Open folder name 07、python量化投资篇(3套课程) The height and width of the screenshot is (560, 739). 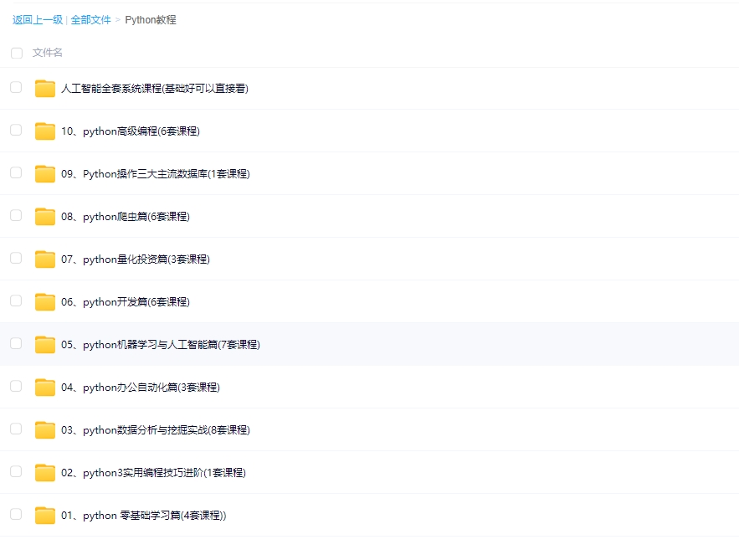[136, 259]
